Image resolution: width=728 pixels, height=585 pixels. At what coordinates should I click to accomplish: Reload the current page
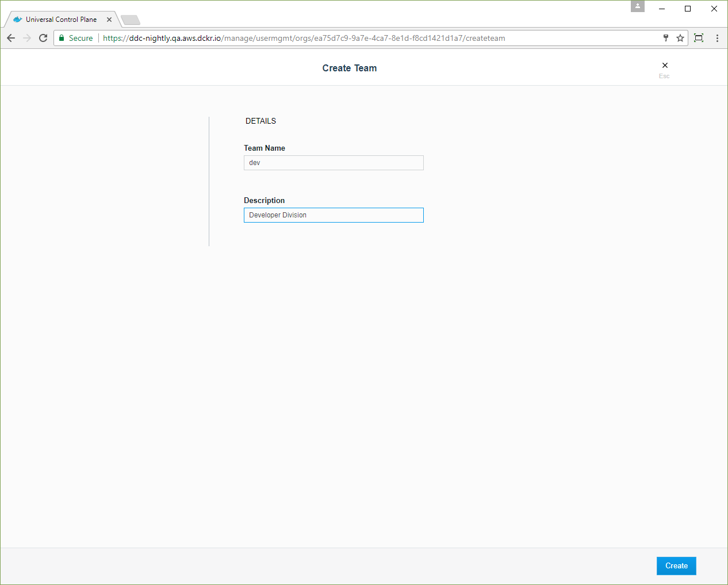click(x=43, y=38)
